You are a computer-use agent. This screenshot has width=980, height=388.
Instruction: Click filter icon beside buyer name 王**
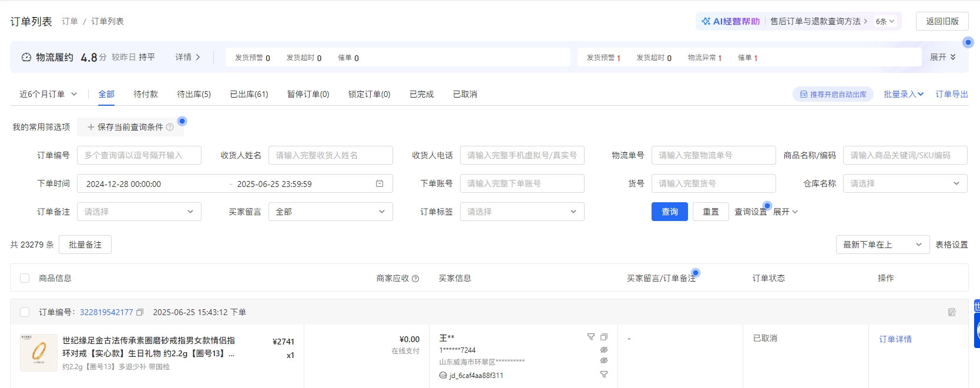coord(591,337)
